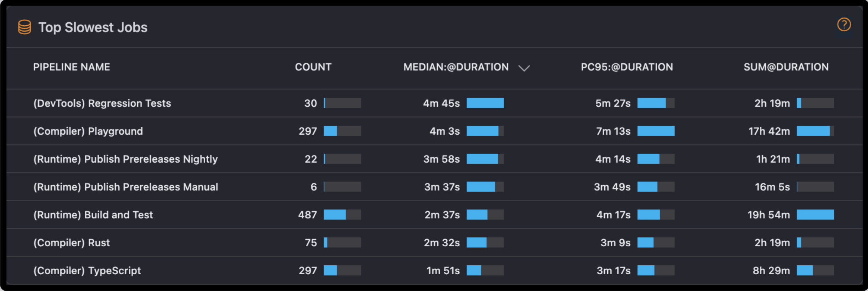This screenshot has height=291, width=868.
Task: Open the (DevTools) Regression Tests pipeline
Action: (x=102, y=103)
